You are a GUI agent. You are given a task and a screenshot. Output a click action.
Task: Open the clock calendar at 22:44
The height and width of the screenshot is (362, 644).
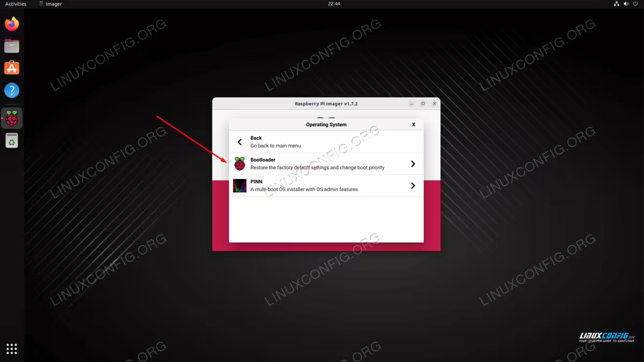[x=334, y=4]
